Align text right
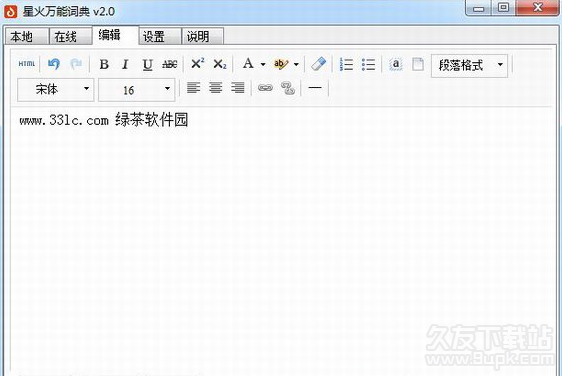562x376 pixels. [238, 87]
